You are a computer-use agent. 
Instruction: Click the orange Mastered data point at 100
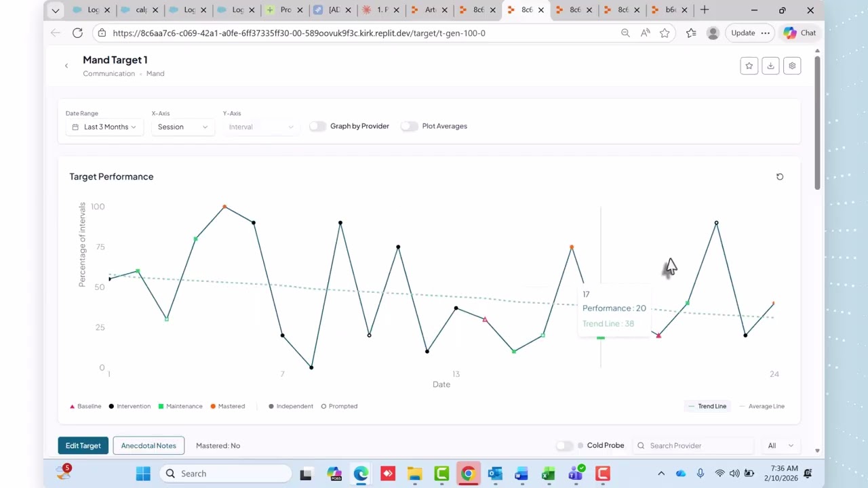click(x=224, y=207)
